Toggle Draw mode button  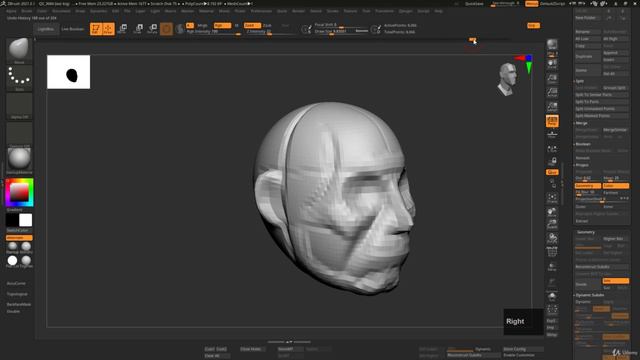pos(109,29)
